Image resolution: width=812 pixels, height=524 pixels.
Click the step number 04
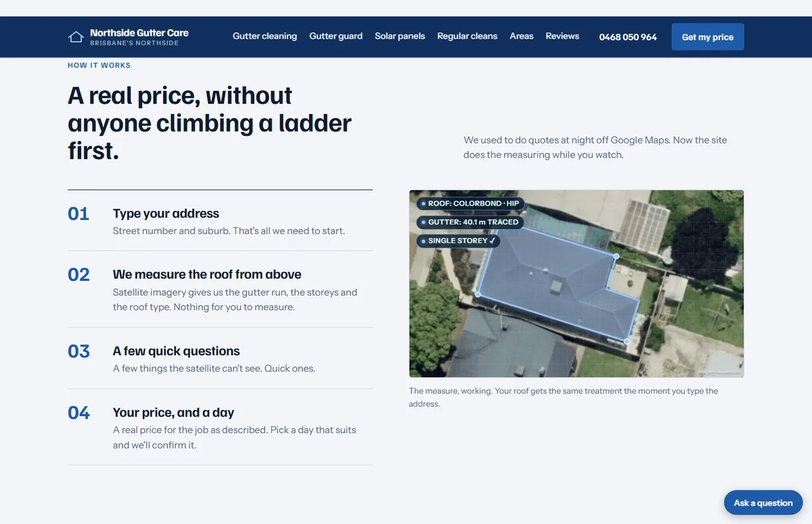79,413
